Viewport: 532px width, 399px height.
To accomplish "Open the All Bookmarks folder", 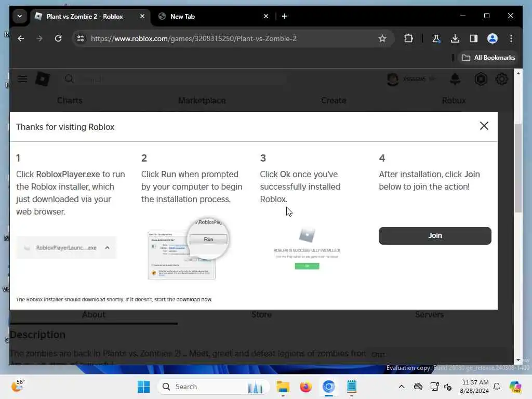I will click(488, 58).
